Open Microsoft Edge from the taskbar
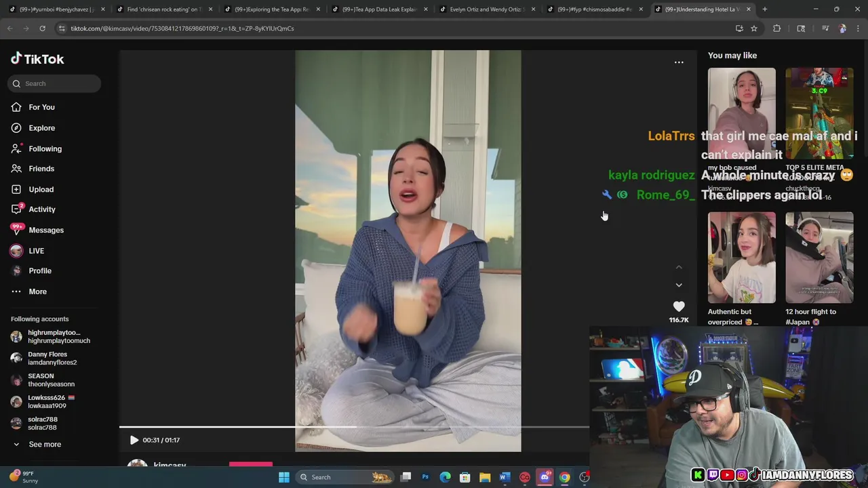The image size is (868, 488). 445,477
